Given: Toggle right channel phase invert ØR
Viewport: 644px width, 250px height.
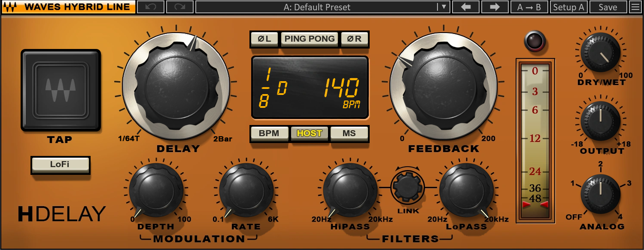Looking at the screenshot, I should click(x=354, y=39).
